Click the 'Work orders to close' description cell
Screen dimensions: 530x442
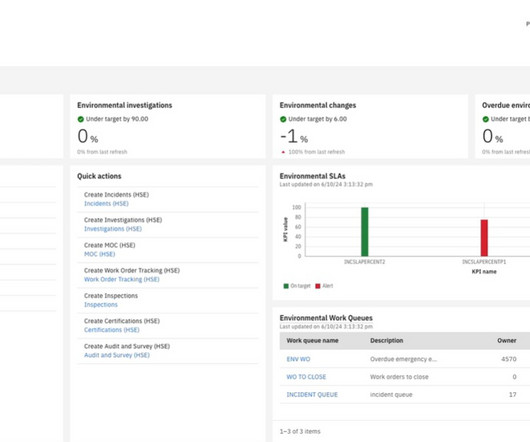399,377
